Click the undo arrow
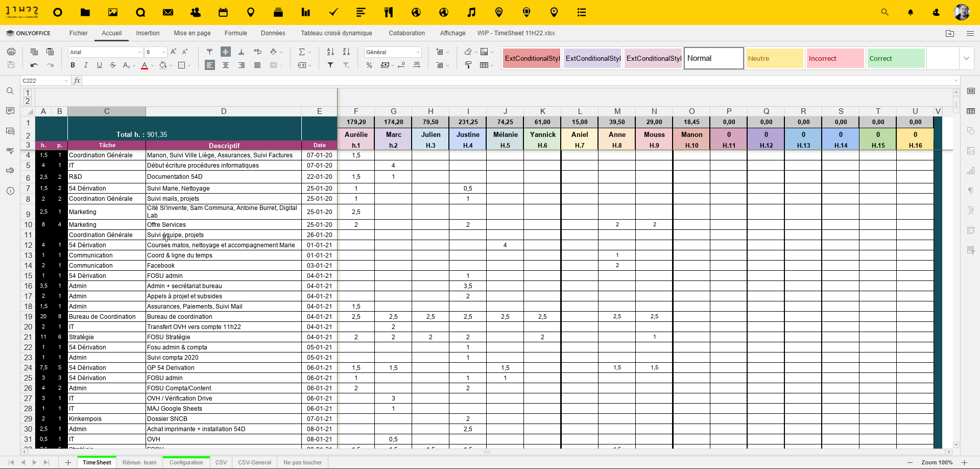 tap(34, 65)
